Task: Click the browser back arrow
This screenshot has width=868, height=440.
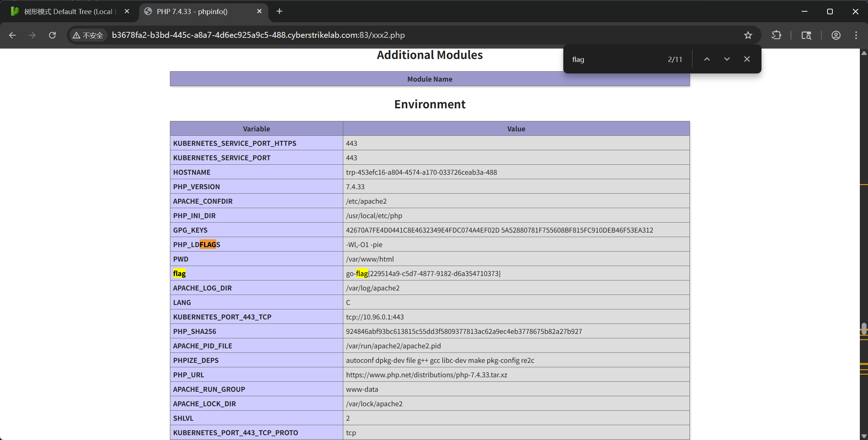Action: [12, 35]
